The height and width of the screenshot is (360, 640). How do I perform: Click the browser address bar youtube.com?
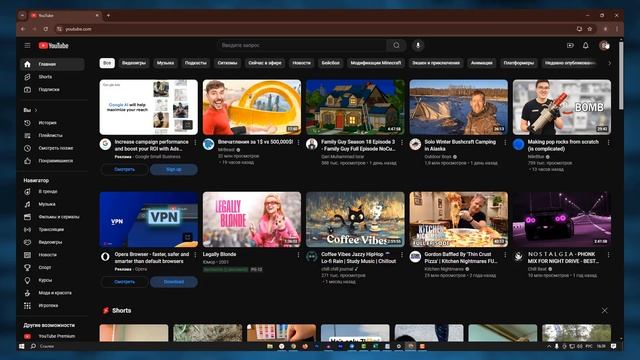pyautogui.click(x=314, y=29)
